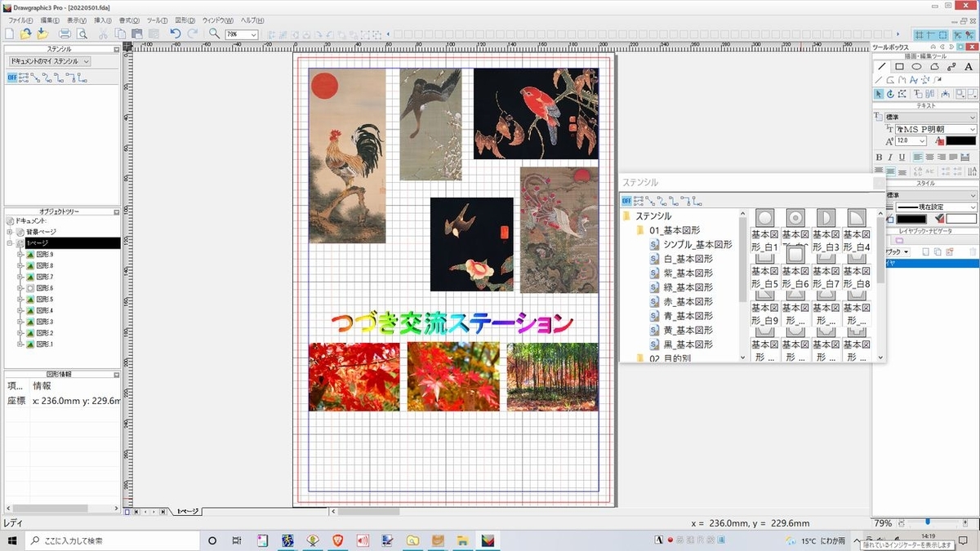
Task: Expand the 背景ページ tree node
Action: point(10,233)
